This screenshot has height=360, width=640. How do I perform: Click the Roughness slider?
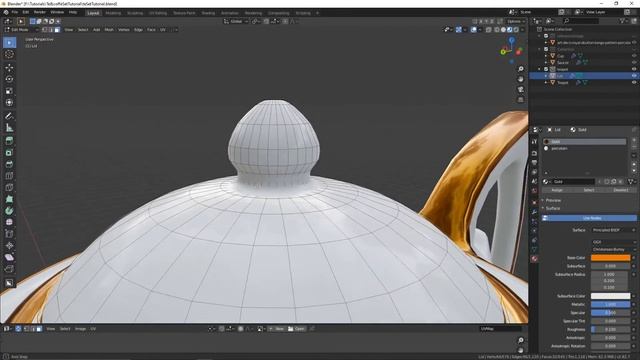coord(610,329)
